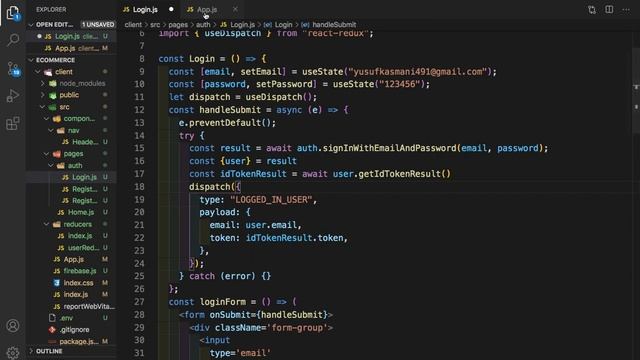Click the email address string in useState
Viewport: 640px width, 360px height.
pos(418,72)
